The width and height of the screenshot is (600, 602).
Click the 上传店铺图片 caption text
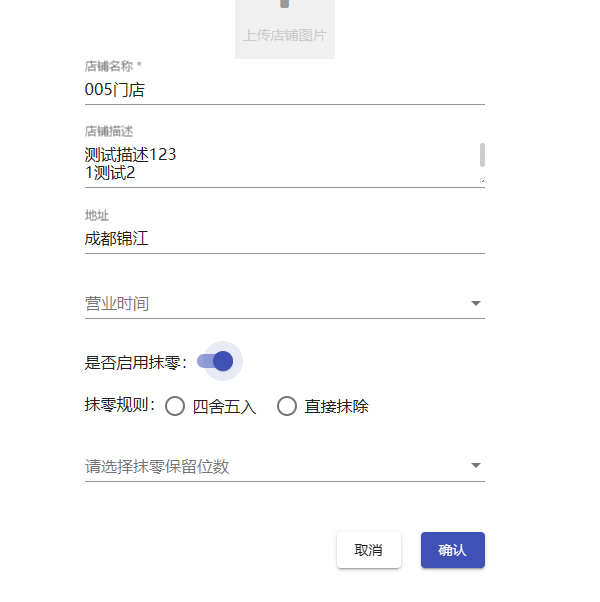[285, 35]
